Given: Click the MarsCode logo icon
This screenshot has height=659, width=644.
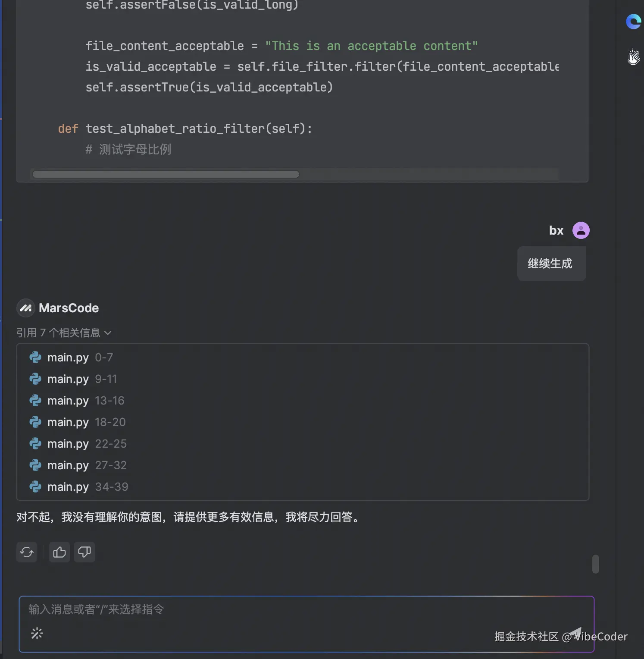Looking at the screenshot, I should 26,308.
